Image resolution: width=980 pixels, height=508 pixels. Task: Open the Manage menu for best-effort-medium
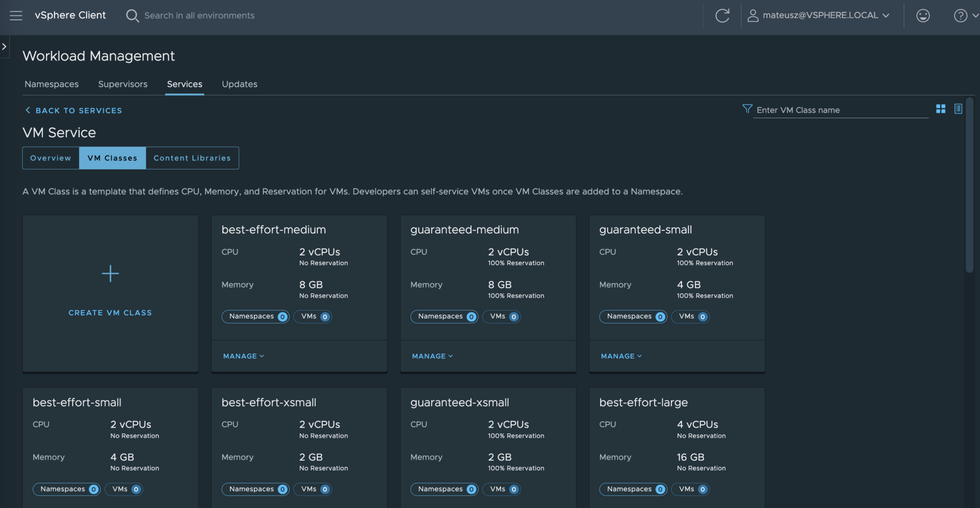pyautogui.click(x=243, y=356)
